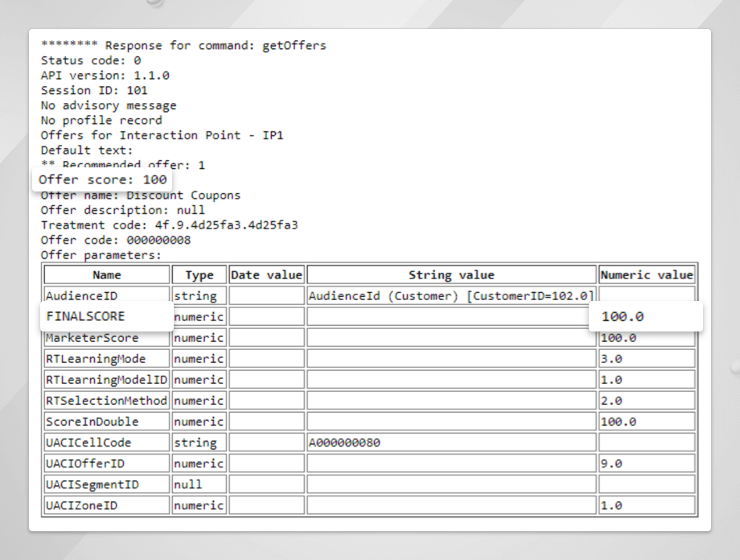Image resolution: width=740 pixels, height=560 pixels.
Task: Select the ScoreInDouble name cell
Action: point(92,422)
